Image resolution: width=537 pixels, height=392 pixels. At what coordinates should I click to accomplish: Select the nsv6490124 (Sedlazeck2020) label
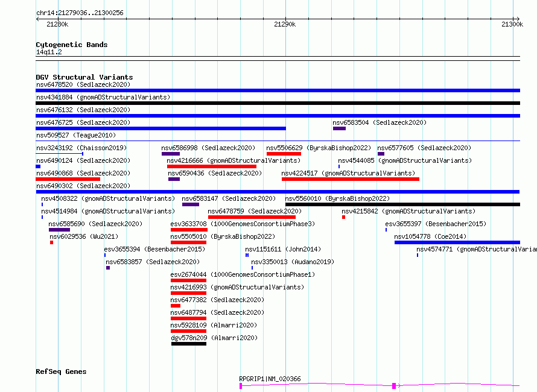tap(83, 160)
